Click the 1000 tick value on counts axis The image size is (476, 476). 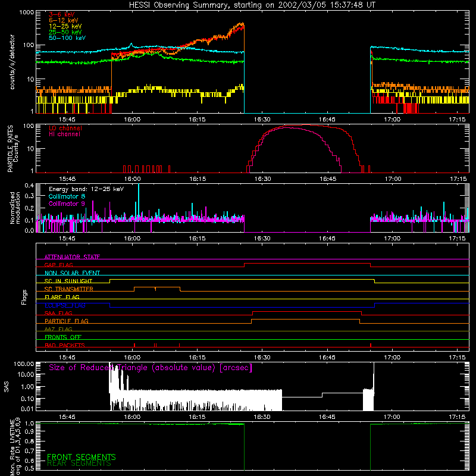[x=26, y=12]
